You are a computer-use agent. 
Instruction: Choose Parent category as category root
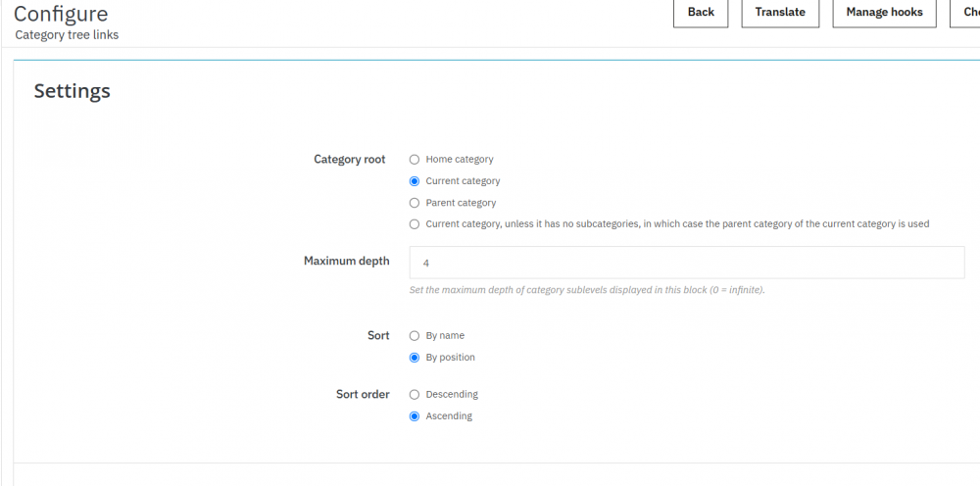415,203
